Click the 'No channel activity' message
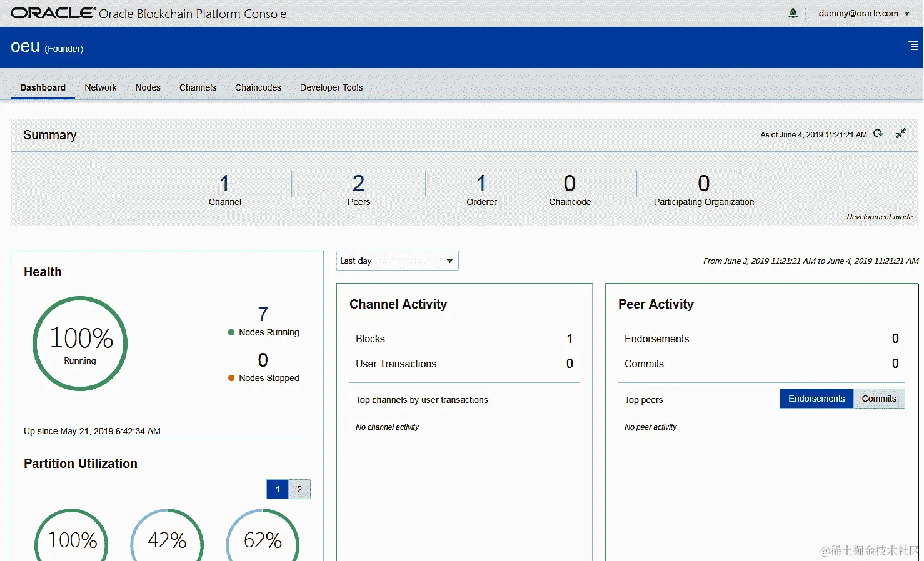924x561 pixels. tap(387, 427)
